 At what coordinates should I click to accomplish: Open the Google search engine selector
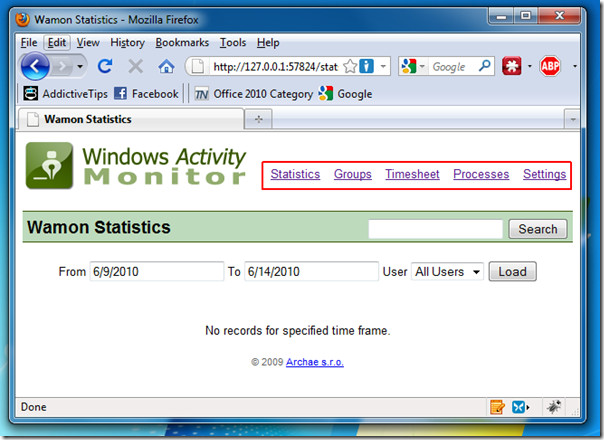click(413, 66)
